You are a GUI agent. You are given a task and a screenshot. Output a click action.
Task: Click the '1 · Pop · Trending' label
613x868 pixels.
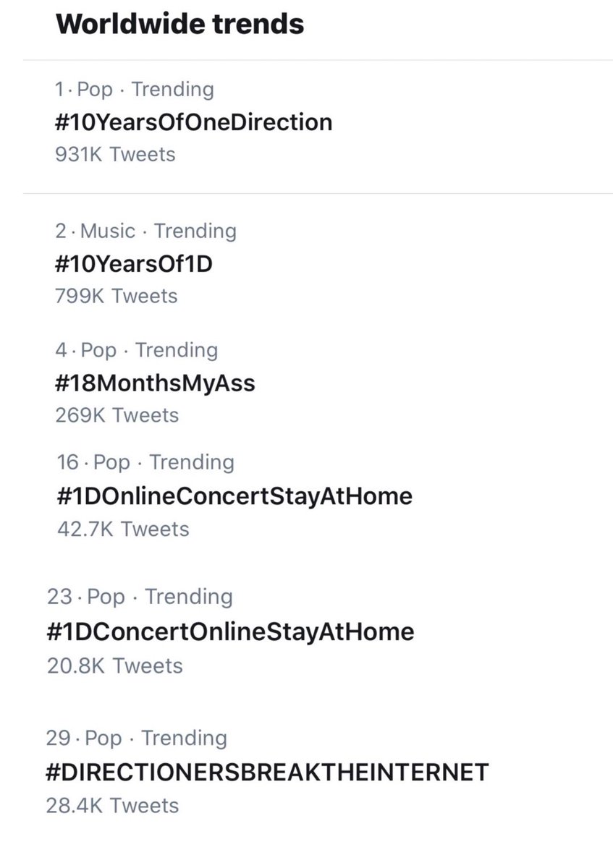point(135,90)
